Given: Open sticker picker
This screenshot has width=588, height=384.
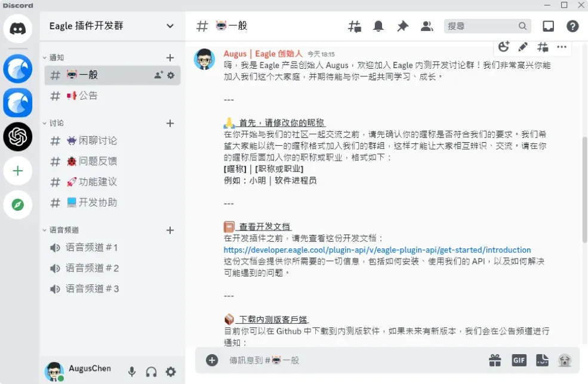Looking at the screenshot, I should coord(542,360).
